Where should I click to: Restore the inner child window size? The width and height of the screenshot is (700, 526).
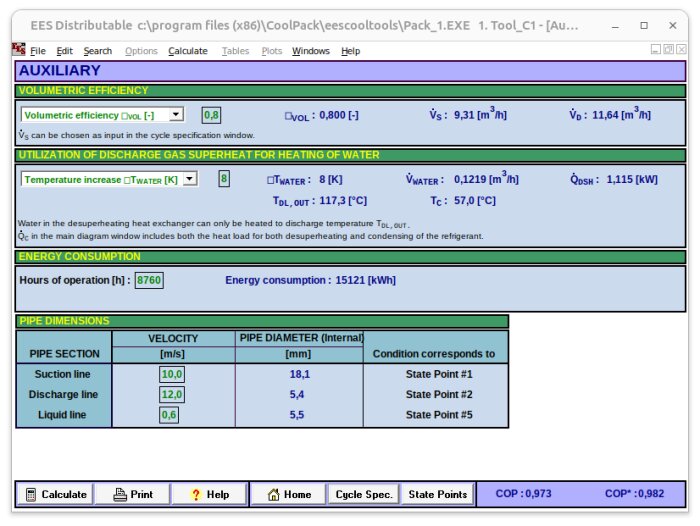668,49
